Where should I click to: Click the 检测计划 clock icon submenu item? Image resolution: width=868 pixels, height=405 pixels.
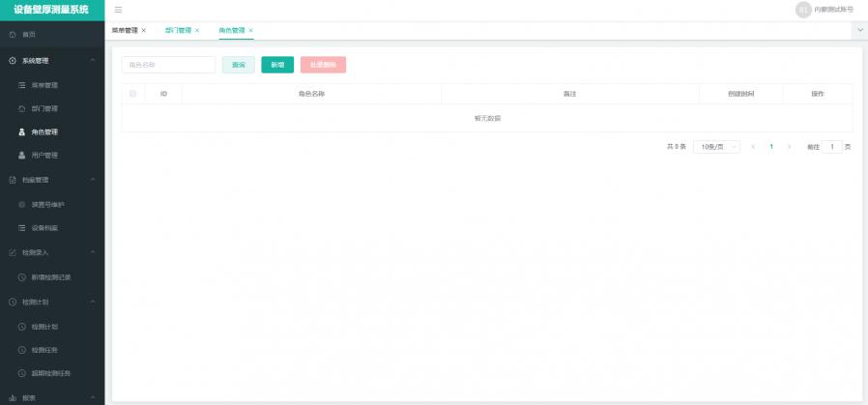coord(22,327)
